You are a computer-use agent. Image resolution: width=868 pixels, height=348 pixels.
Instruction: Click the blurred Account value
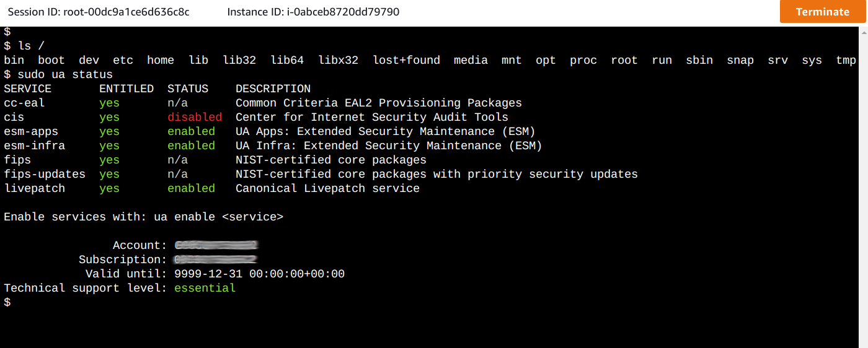pos(216,245)
